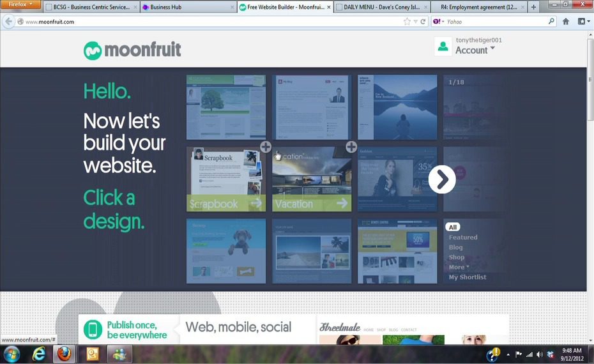The image size is (594, 364).
Task: Click the page vertical scrollbar thumb
Action: click(590, 80)
